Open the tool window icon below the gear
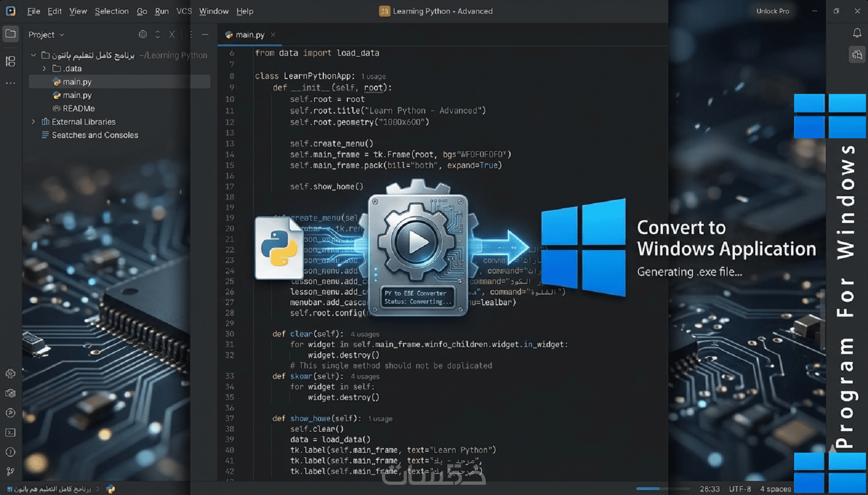 click(x=11, y=393)
